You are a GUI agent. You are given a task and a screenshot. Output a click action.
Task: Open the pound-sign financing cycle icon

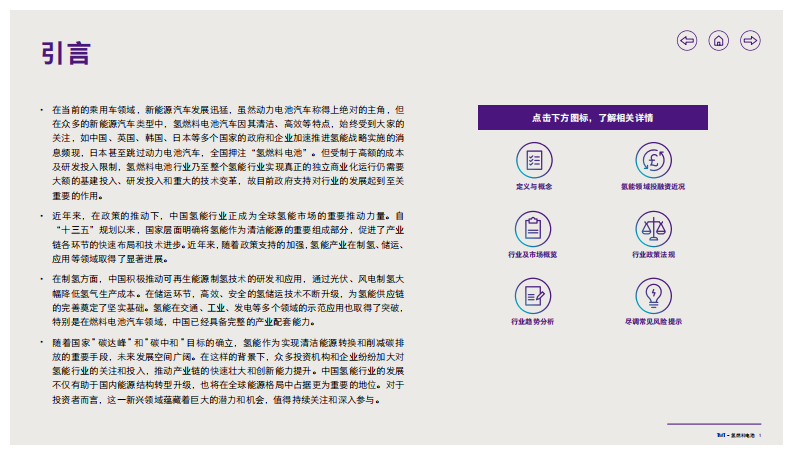pos(653,161)
